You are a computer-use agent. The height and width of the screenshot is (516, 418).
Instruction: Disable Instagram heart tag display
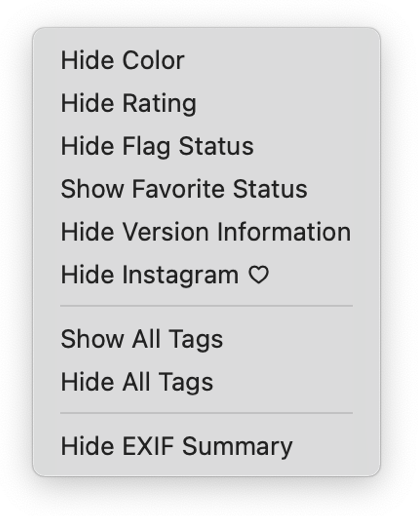point(206,275)
